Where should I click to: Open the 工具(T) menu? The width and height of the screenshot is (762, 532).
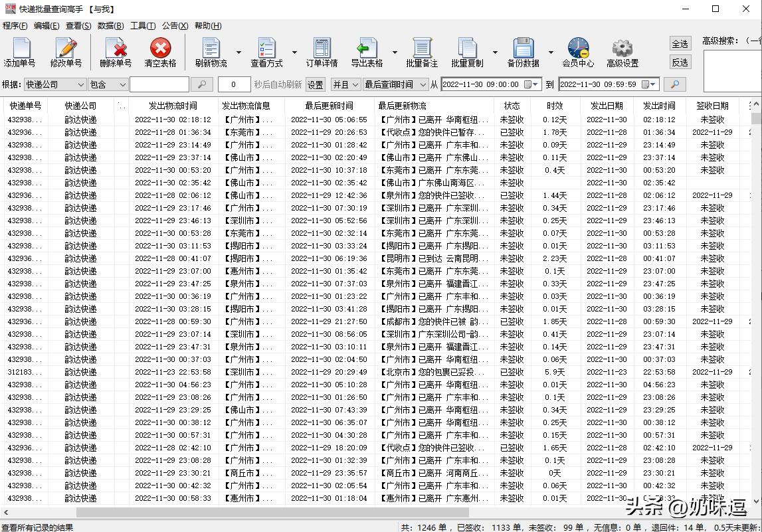tap(143, 26)
